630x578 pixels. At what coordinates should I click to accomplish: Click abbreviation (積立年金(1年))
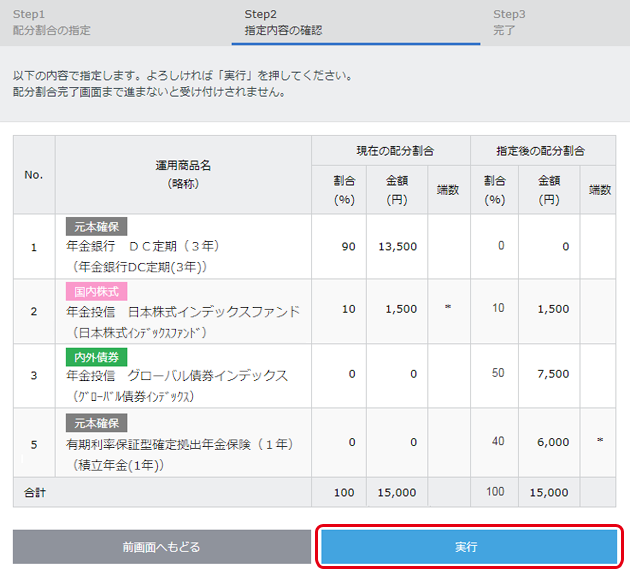118,465
